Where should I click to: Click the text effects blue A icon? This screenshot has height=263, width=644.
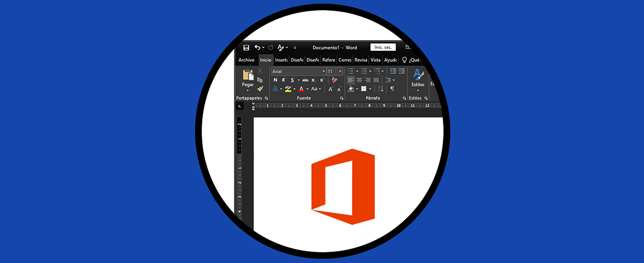click(x=275, y=89)
